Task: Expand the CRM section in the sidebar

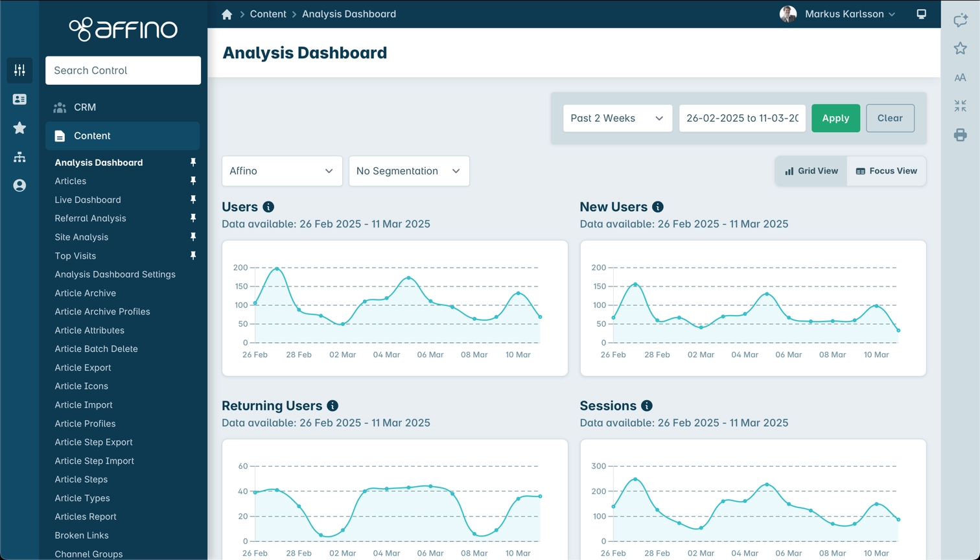Action: [x=122, y=107]
